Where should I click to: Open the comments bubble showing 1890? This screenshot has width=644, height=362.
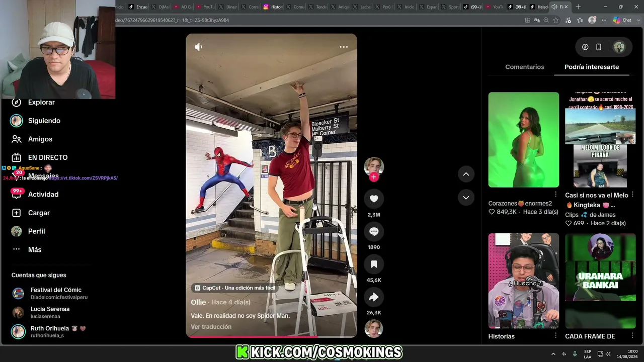pyautogui.click(x=374, y=231)
